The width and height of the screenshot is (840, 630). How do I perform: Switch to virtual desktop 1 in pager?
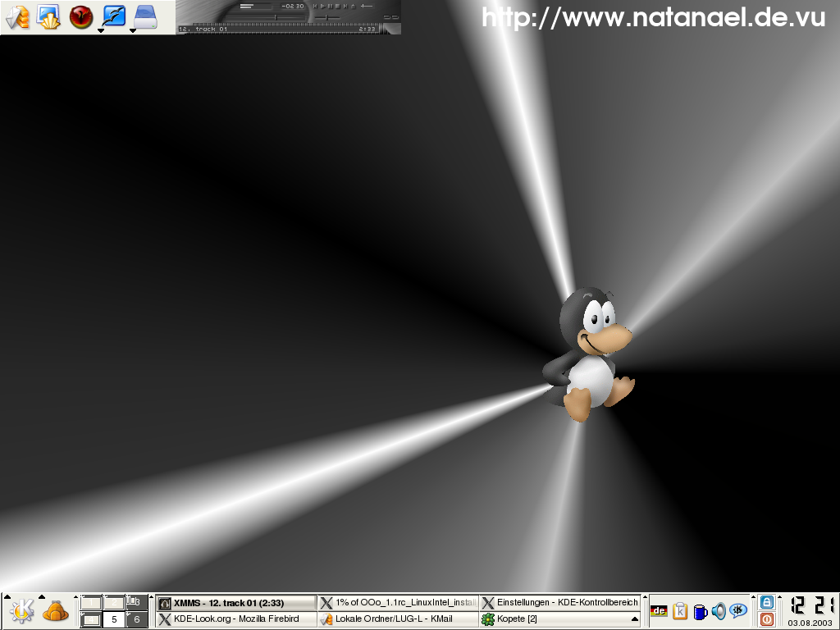(90, 602)
